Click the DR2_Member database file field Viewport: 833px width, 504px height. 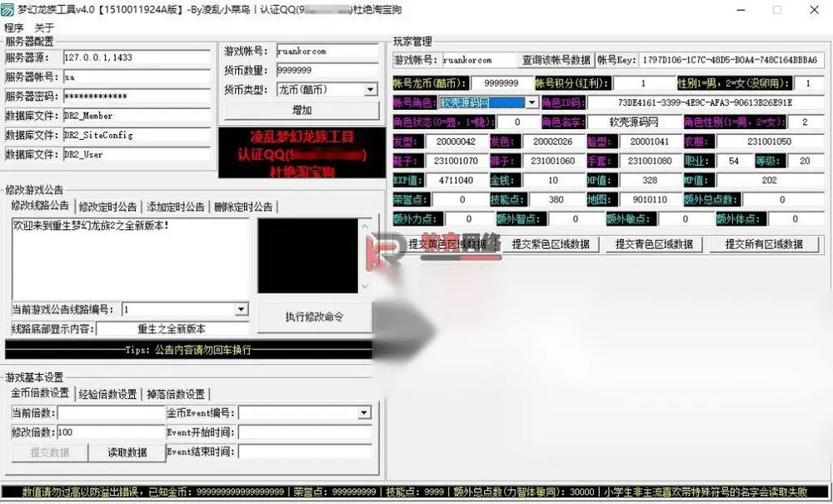(x=137, y=115)
